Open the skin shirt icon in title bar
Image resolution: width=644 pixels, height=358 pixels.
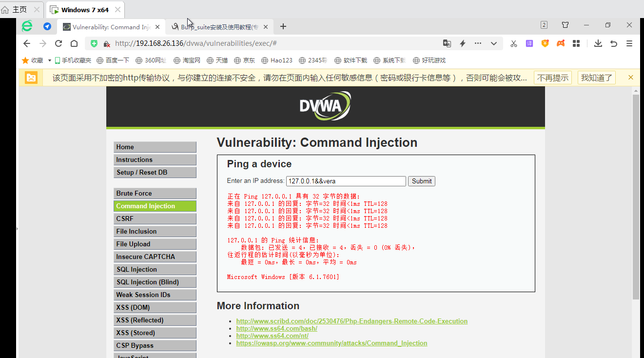pyautogui.click(x=566, y=25)
